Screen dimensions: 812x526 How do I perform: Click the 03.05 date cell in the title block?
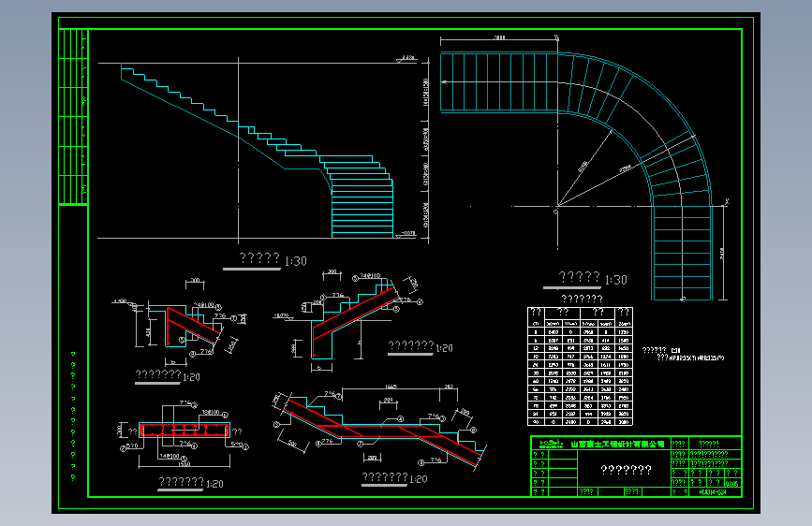(x=732, y=483)
